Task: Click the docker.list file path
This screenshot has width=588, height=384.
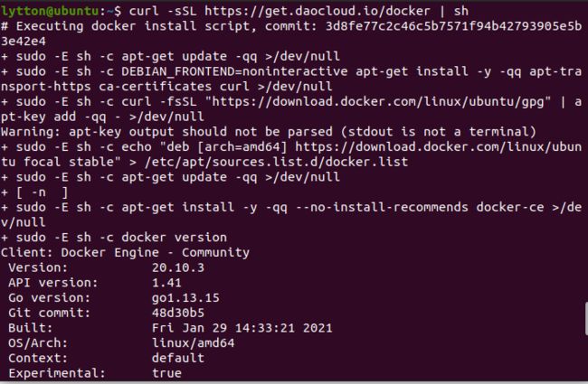Action: tap(277, 162)
